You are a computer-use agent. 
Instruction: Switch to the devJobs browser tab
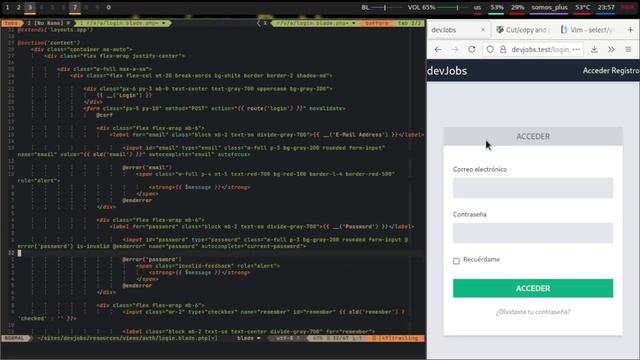coord(458,30)
